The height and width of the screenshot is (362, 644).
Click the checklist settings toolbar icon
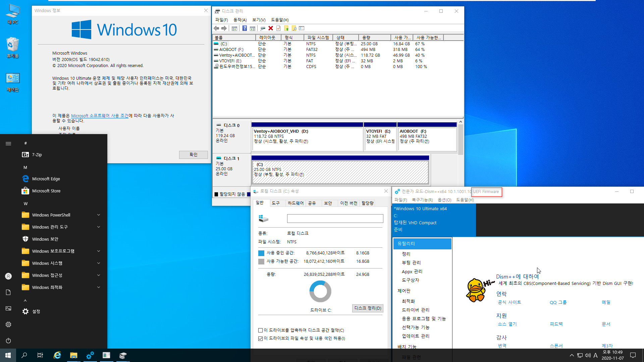tap(302, 28)
